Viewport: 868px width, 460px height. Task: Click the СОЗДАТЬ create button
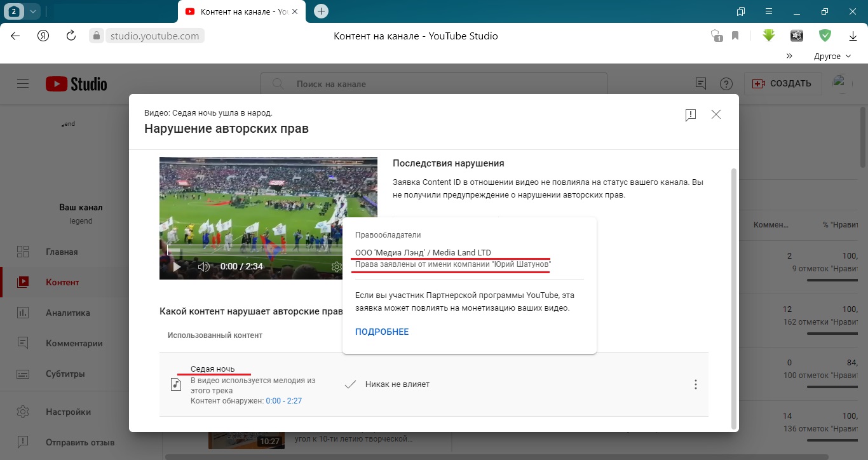(782, 83)
